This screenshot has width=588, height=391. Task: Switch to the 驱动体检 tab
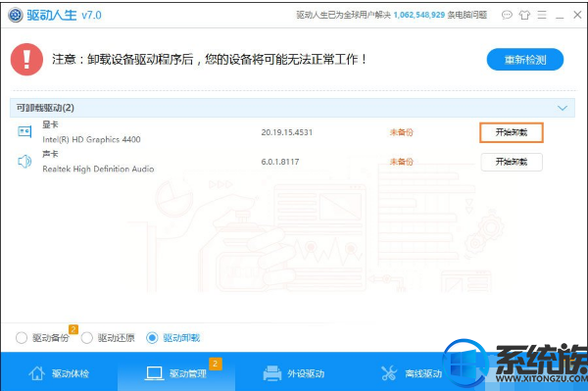(59, 372)
